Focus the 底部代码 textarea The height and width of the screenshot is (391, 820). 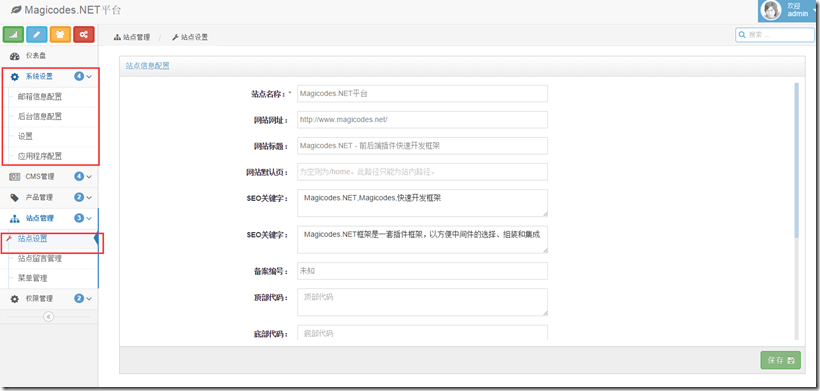coord(422,333)
